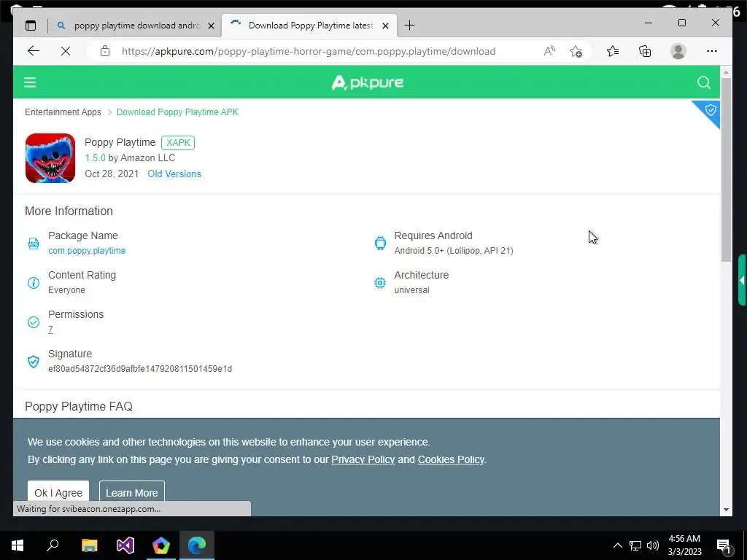This screenshot has width=747, height=560.
Task: Click the Requires Android robot icon
Action: [x=380, y=243]
